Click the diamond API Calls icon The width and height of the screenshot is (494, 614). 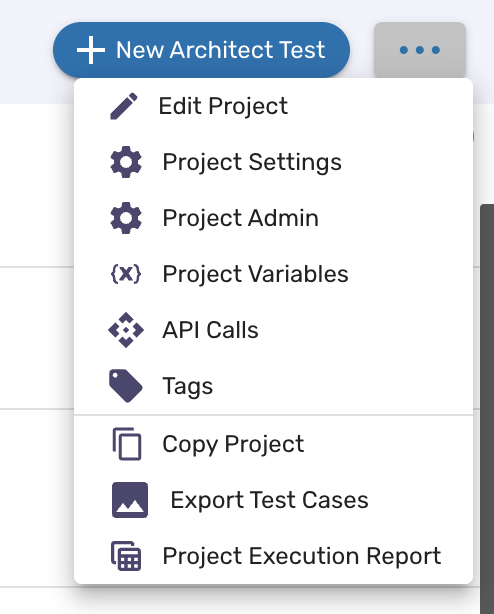[x=126, y=330]
